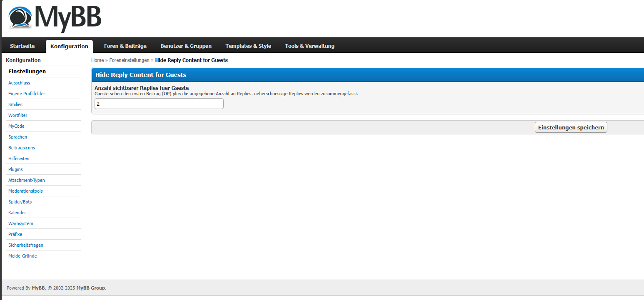The image size is (644, 300).
Task: Focus the visible replies number field
Action: click(x=159, y=104)
